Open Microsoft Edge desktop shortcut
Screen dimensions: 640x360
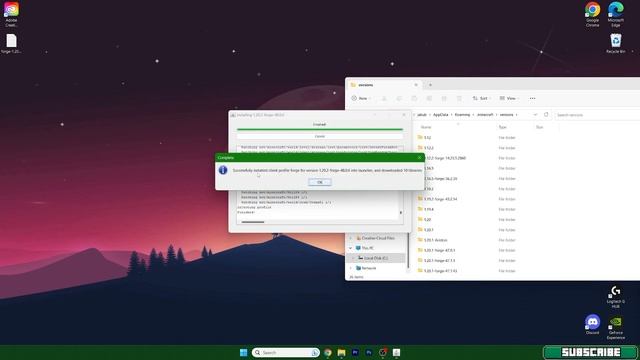[x=616, y=14]
